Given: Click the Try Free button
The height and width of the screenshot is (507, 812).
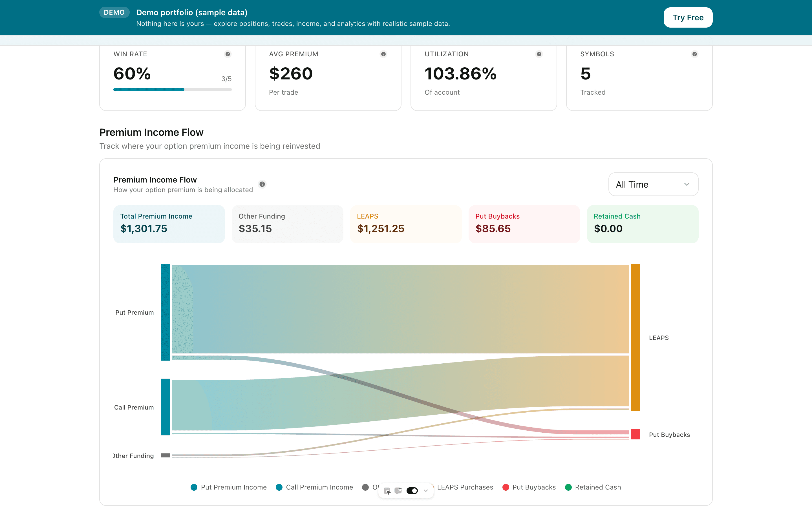Looking at the screenshot, I should [688, 17].
